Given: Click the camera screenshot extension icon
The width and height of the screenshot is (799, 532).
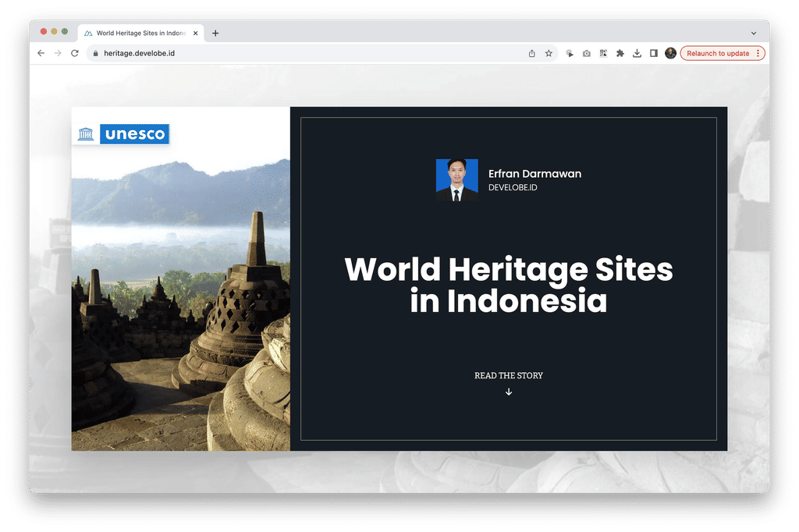Looking at the screenshot, I should pyautogui.click(x=586, y=53).
